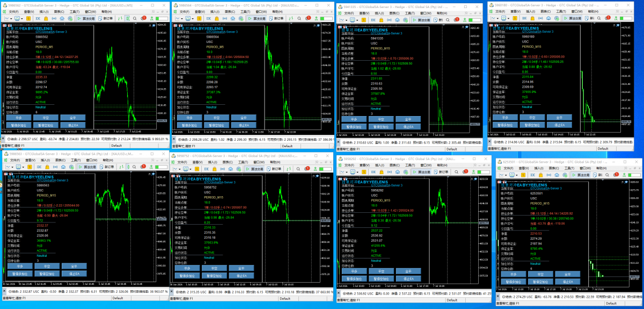
Task: Toggle 算法交易 algo trading in window 5941335
Action: 422,20
